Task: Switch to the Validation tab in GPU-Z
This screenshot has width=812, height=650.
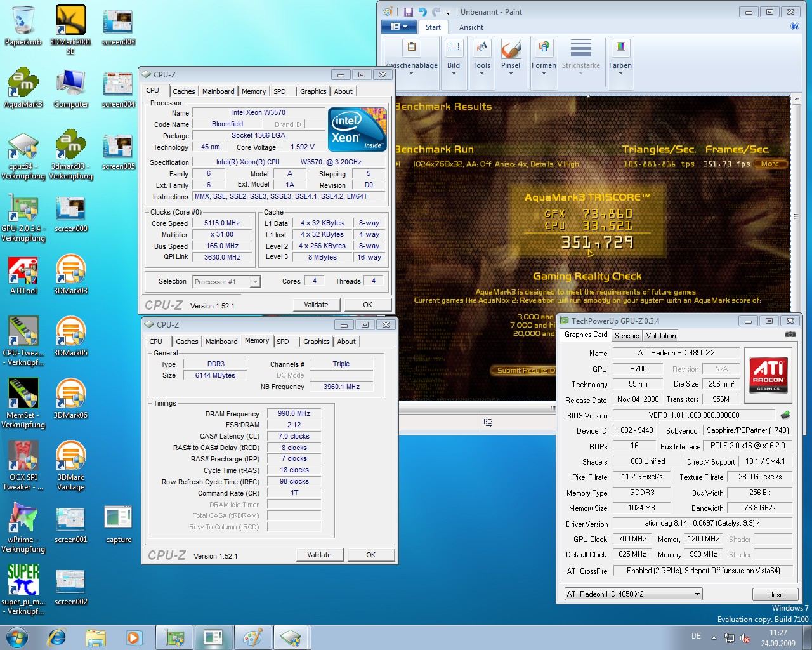Action: (x=661, y=336)
